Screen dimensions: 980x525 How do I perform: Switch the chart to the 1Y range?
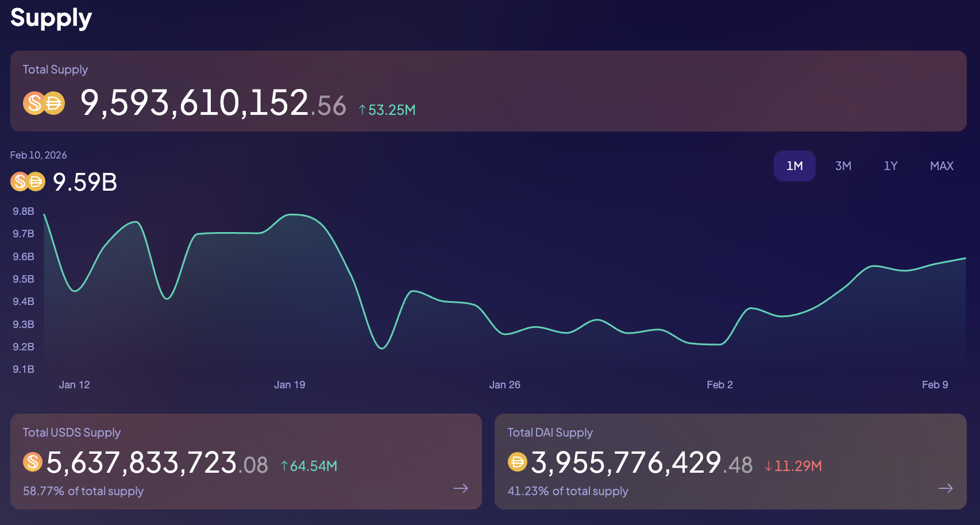pos(890,166)
